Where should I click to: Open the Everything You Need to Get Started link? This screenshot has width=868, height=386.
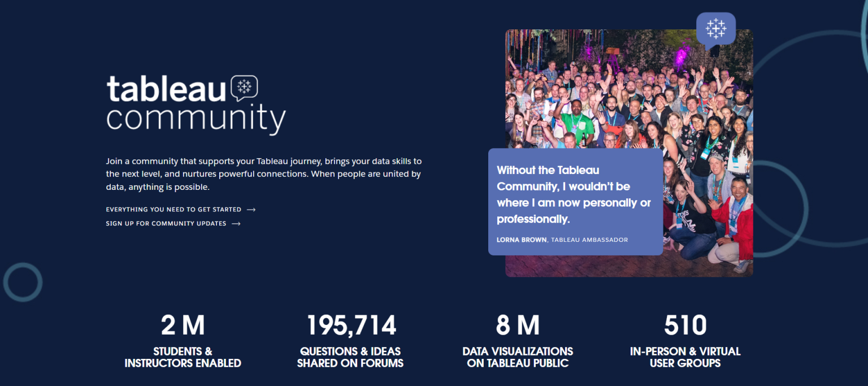173,210
